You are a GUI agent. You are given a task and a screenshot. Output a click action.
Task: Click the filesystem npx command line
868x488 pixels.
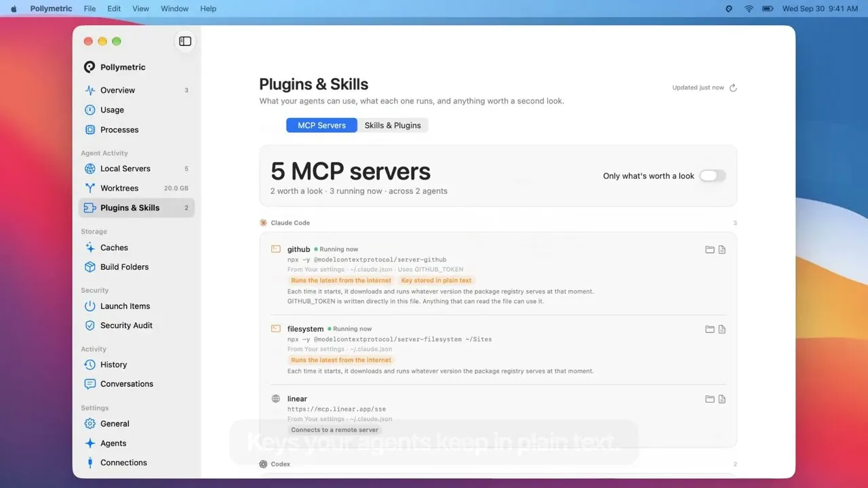pos(389,340)
